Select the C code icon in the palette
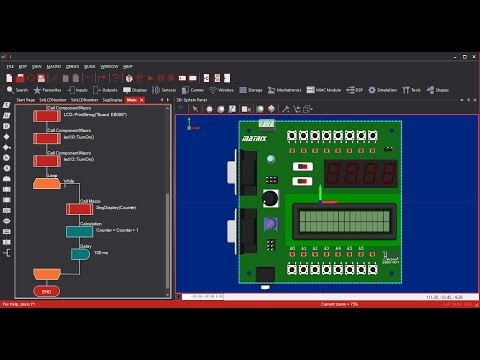 (6, 242)
